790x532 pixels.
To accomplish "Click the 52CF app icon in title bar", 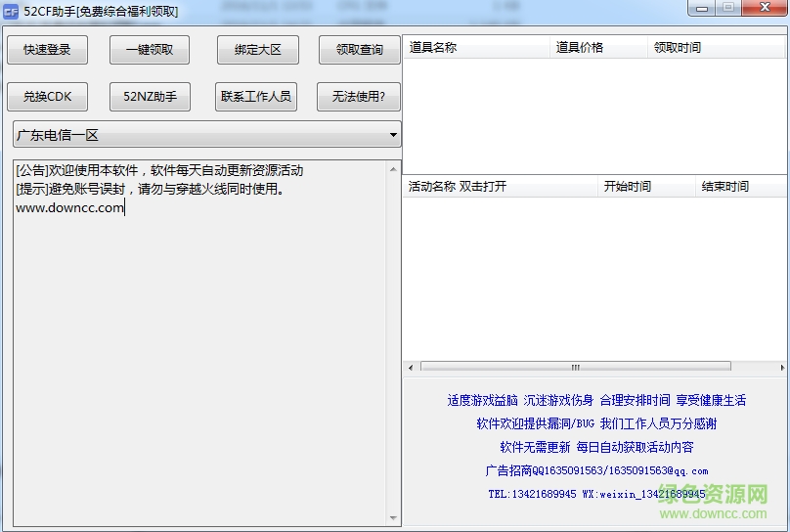I will [x=11, y=11].
